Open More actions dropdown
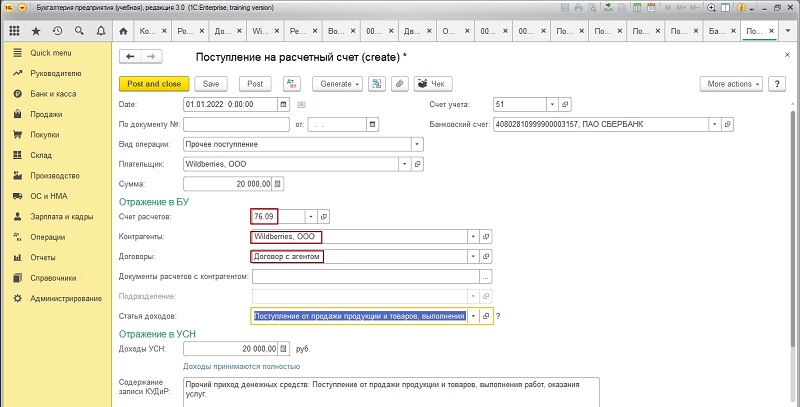Screen dimensions: 800x407 click(731, 84)
